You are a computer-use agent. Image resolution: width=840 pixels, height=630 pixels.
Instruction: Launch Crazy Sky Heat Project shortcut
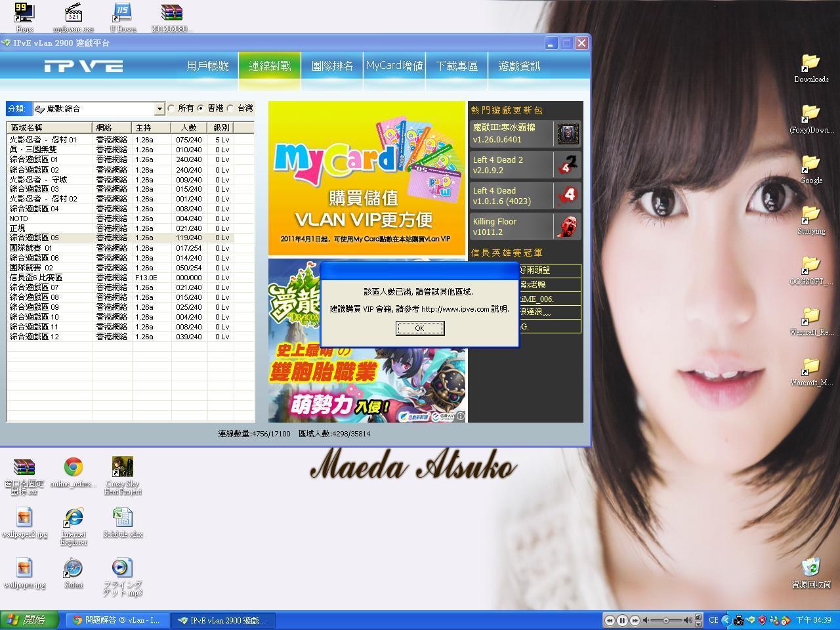[123, 476]
